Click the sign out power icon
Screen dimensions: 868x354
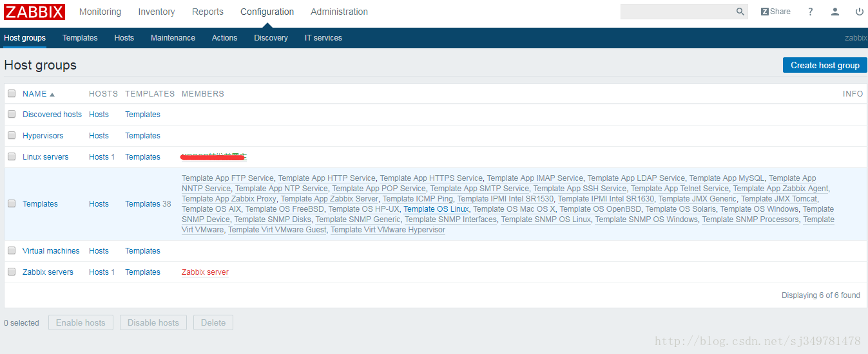[x=860, y=12]
